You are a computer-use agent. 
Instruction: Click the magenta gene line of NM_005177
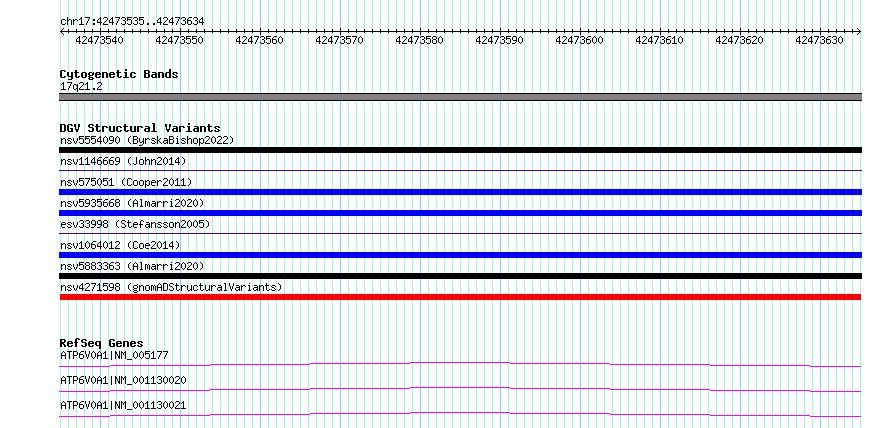click(460, 364)
